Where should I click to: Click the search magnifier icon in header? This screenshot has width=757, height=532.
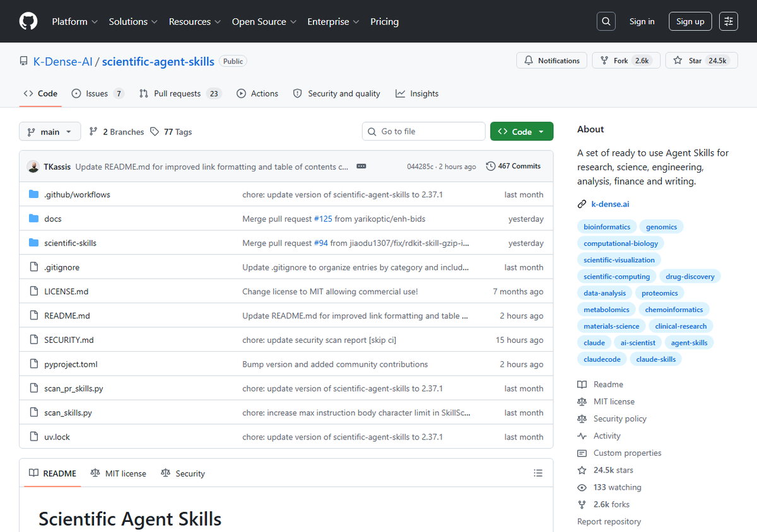[x=606, y=21]
